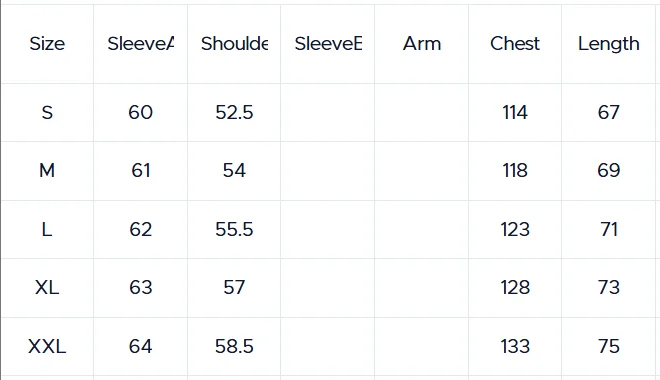Click the shoulder value 52.5
Screen dimensions: 660x380
234,113
